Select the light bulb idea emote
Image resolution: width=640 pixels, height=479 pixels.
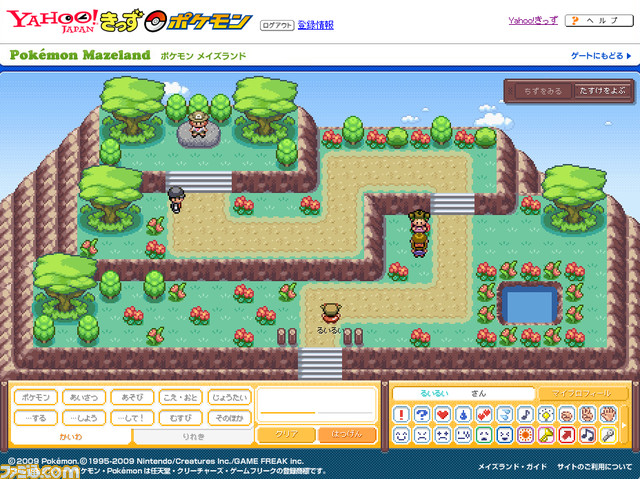(546, 415)
